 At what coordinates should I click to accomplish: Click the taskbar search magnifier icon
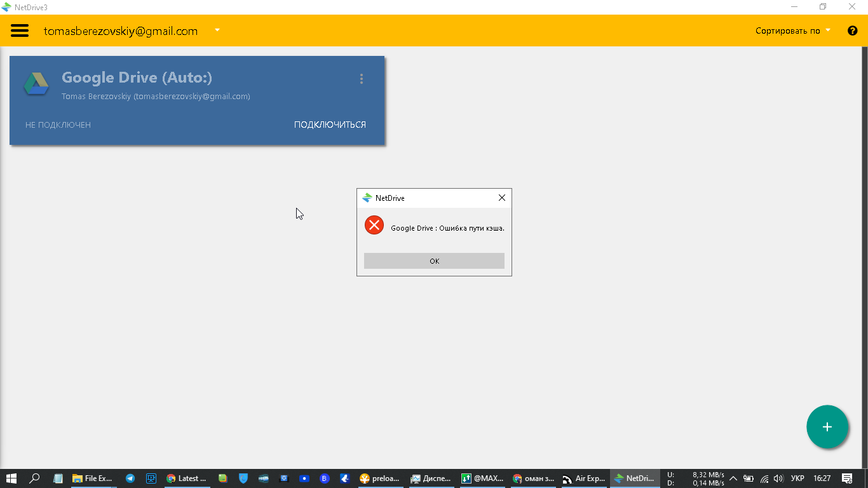click(35, 478)
